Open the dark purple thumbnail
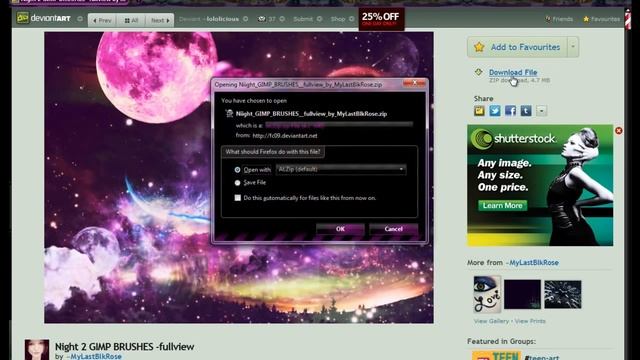The width and height of the screenshot is (640, 360). 522,294
